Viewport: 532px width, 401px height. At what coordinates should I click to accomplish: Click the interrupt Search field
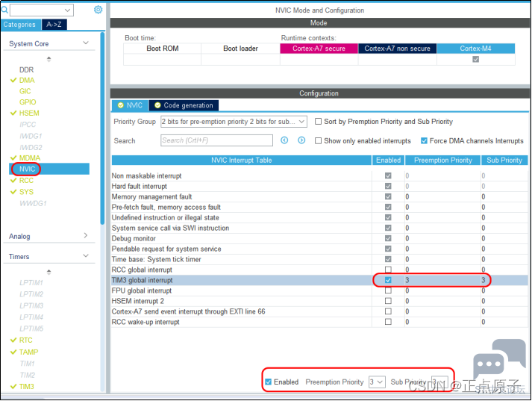click(216, 140)
